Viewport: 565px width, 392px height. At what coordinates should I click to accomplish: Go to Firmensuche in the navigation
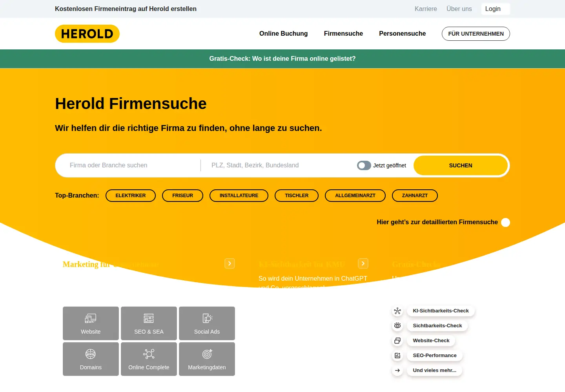point(343,34)
